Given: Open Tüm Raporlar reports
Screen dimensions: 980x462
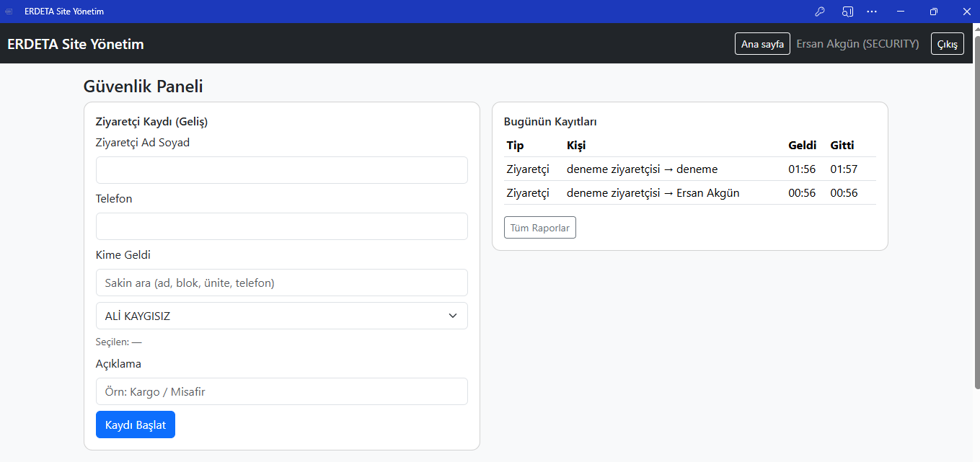Looking at the screenshot, I should coord(539,228).
